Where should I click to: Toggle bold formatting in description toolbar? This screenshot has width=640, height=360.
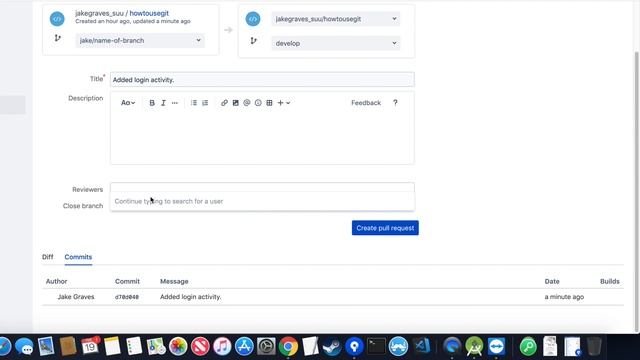point(152,103)
